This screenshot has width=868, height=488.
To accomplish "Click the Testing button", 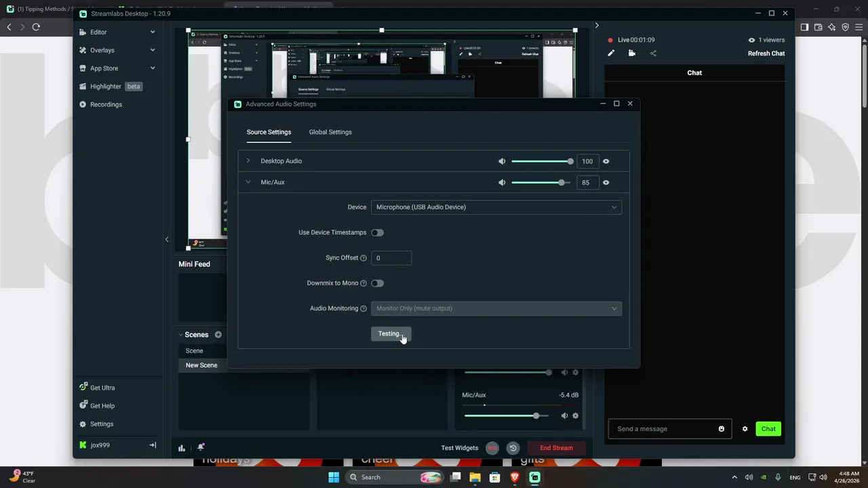I will (x=391, y=333).
